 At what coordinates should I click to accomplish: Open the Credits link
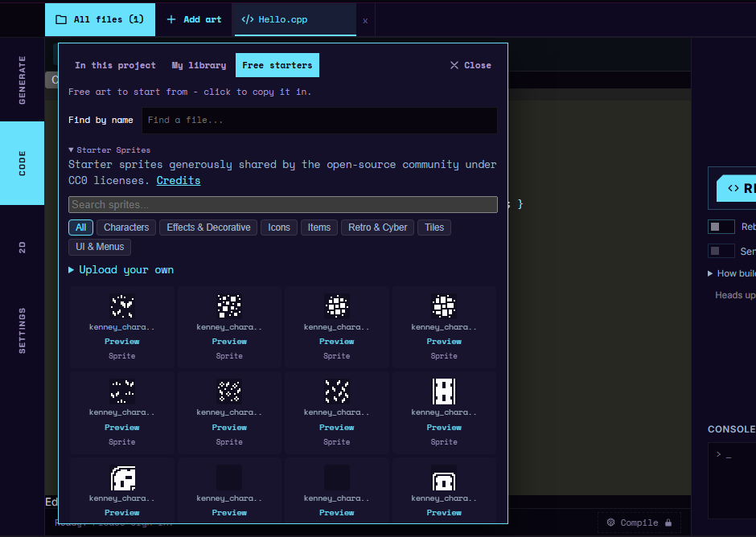point(179,180)
